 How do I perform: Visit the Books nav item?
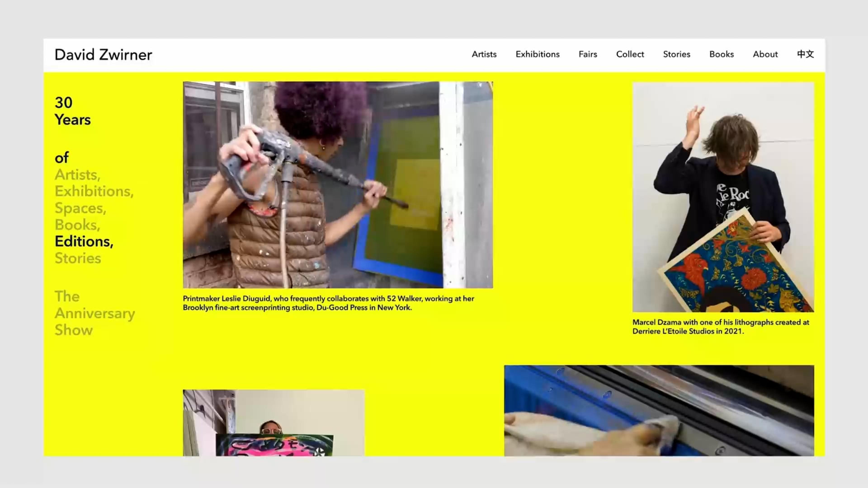722,54
